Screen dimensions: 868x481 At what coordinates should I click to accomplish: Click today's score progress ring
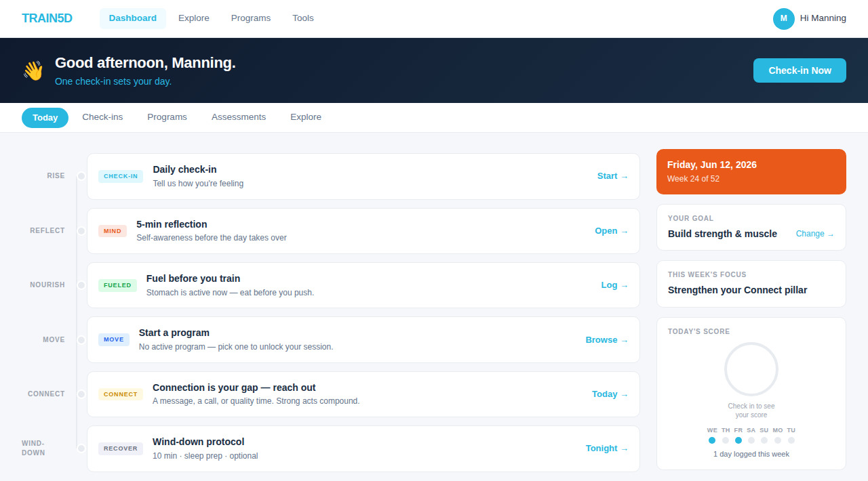pyautogui.click(x=751, y=369)
